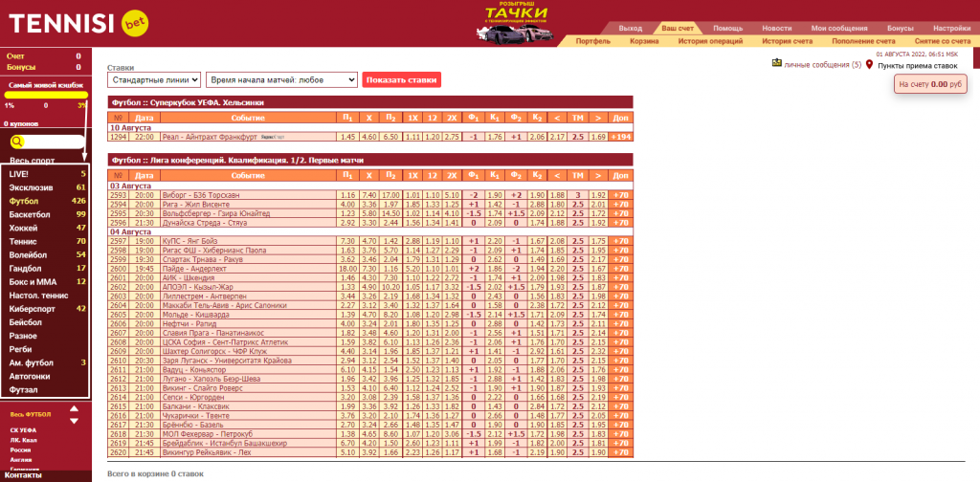Open the match start time dropdown
This screenshot has height=482, width=980.
(x=279, y=81)
